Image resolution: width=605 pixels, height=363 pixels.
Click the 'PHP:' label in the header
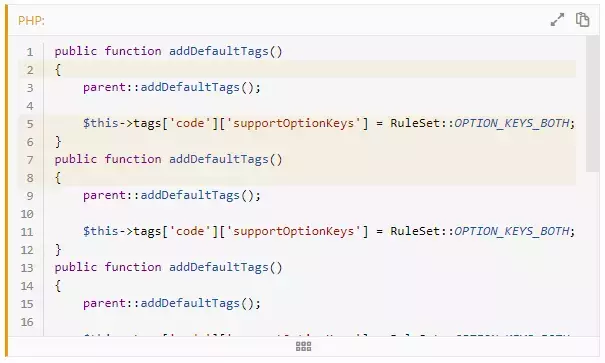(31, 20)
